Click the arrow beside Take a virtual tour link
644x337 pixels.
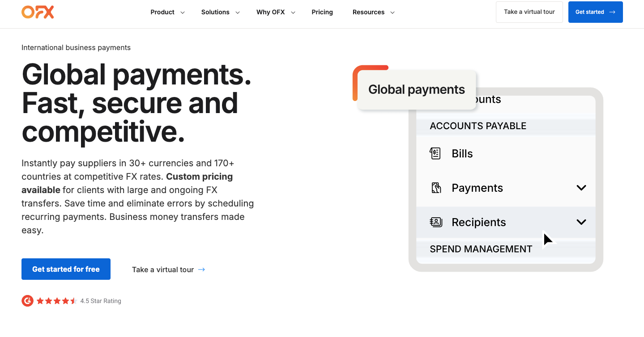[x=201, y=270]
